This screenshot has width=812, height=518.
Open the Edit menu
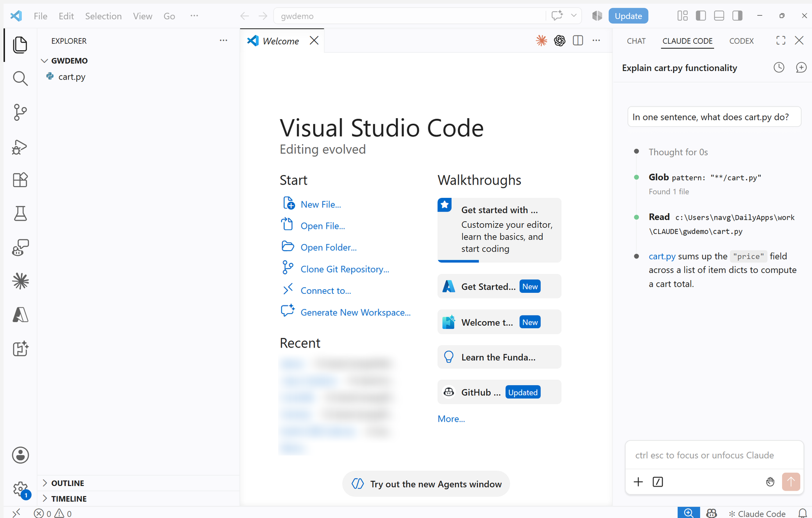[x=66, y=16]
